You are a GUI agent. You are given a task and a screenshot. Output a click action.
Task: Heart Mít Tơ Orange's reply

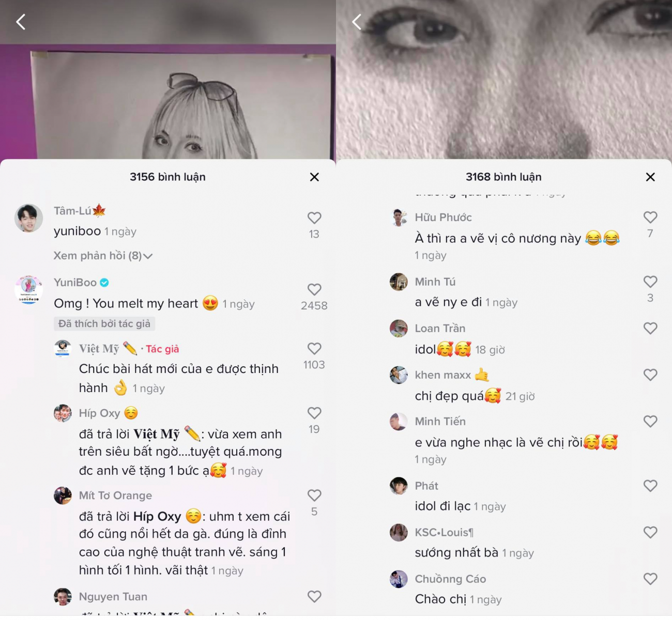point(314,495)
